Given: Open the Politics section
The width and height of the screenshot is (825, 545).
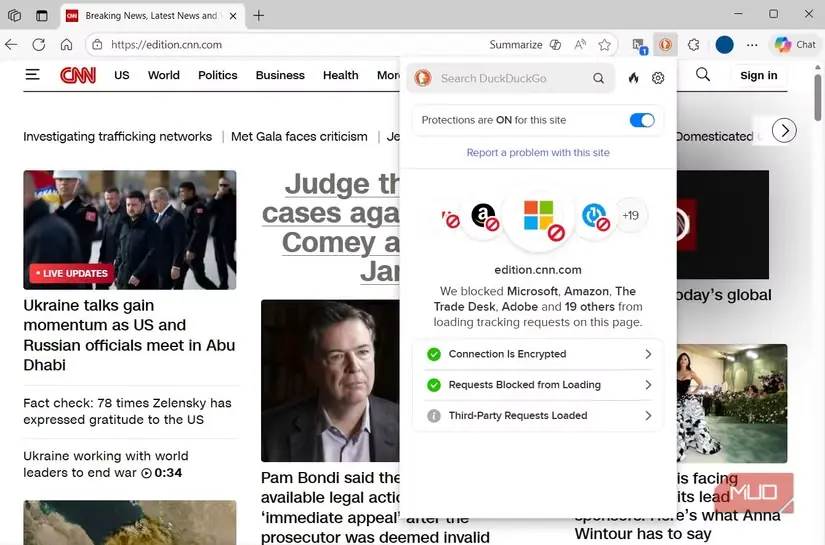Looking at the screenshot, I should (x=218, y=75).
